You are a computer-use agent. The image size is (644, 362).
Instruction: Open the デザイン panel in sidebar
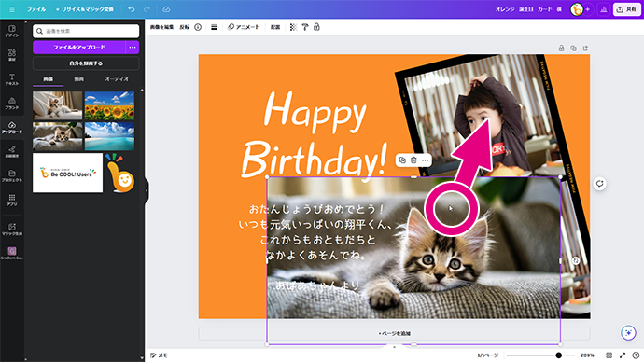(x=12, y=31)
